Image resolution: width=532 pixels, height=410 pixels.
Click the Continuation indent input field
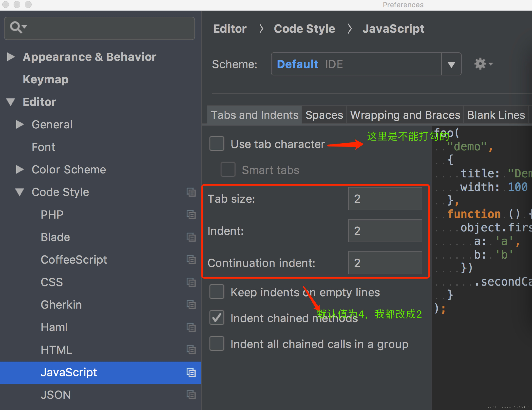(385, 263)
